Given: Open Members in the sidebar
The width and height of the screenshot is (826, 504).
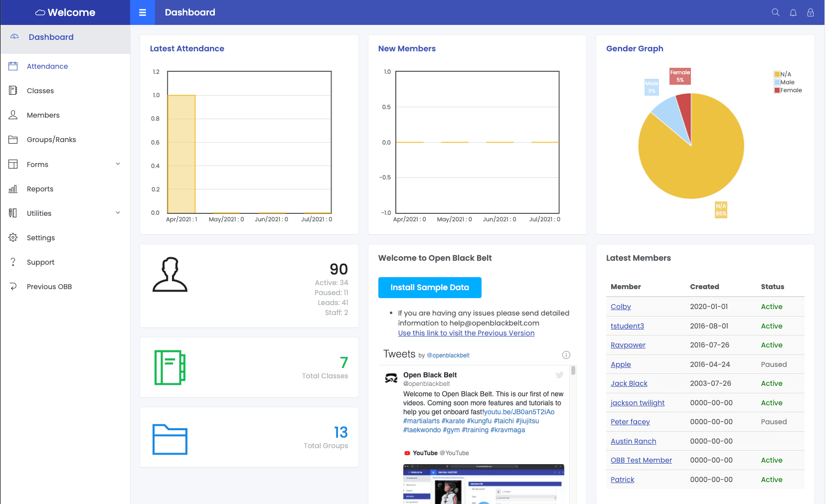Looking at the screenshot, I should pos(43,115).
